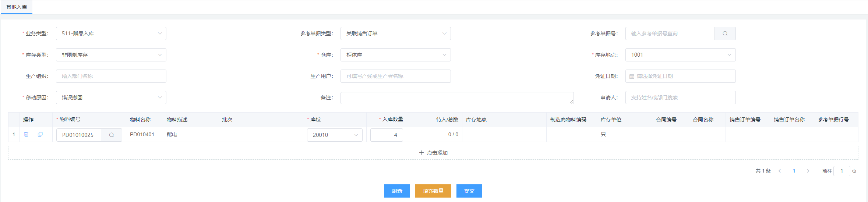Click the reference document number search icon

click(x=725, y=33)
